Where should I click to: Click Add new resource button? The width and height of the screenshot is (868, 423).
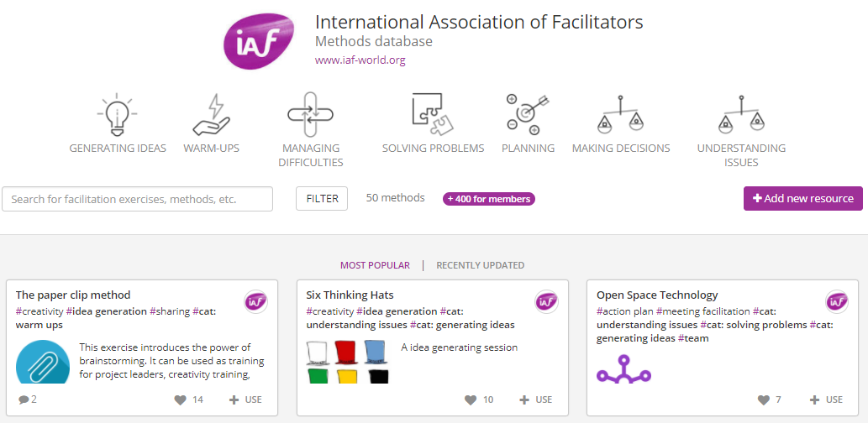click(x=802, y=199)
